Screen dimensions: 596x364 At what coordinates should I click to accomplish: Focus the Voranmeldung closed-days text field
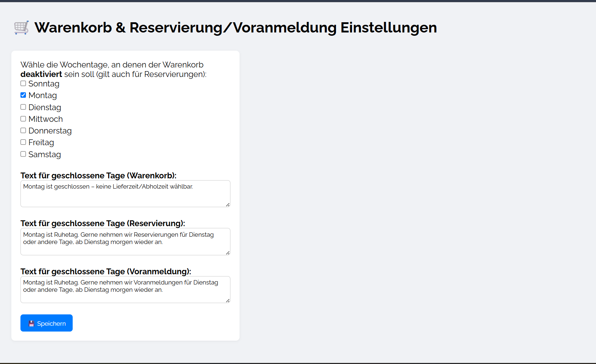click(125, 290)
